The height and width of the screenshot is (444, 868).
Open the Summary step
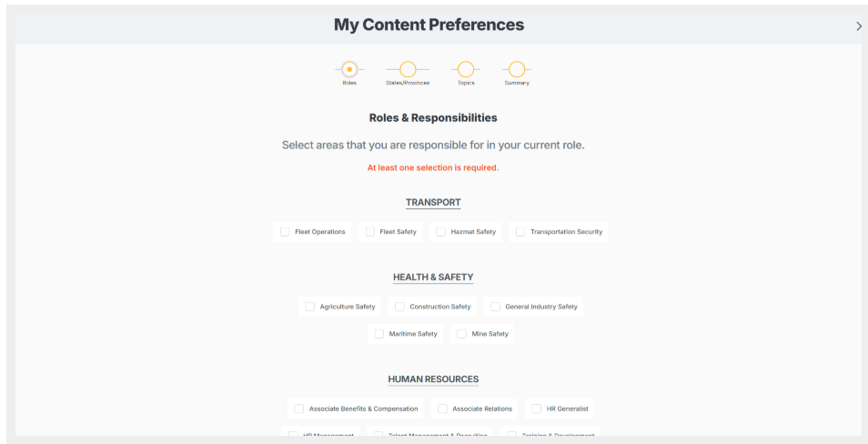click(x=517, y=69)
